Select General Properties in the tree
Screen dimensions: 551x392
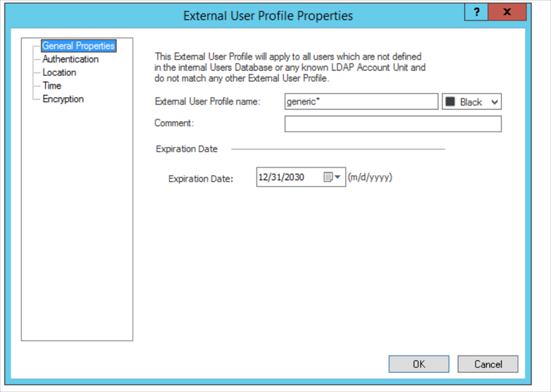point(78,46)
